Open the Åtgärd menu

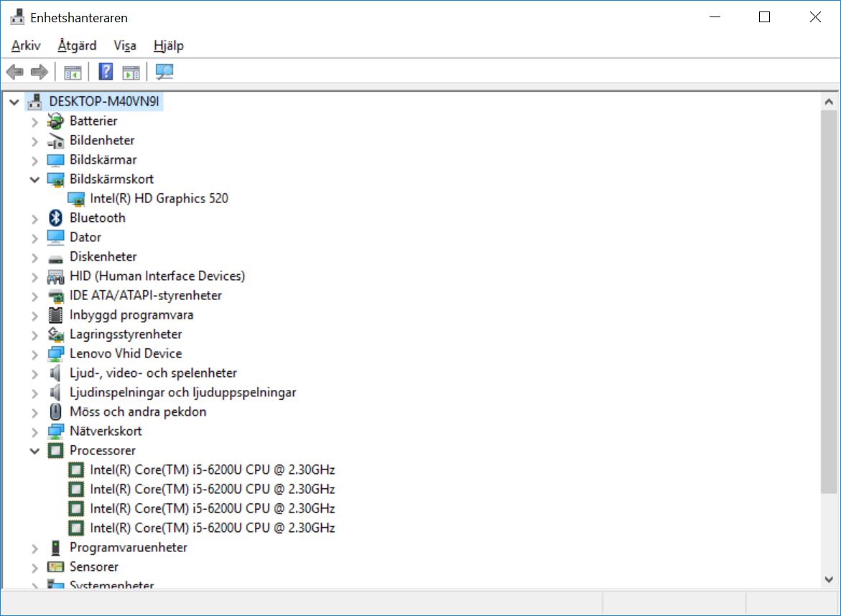tap(75, 45)
